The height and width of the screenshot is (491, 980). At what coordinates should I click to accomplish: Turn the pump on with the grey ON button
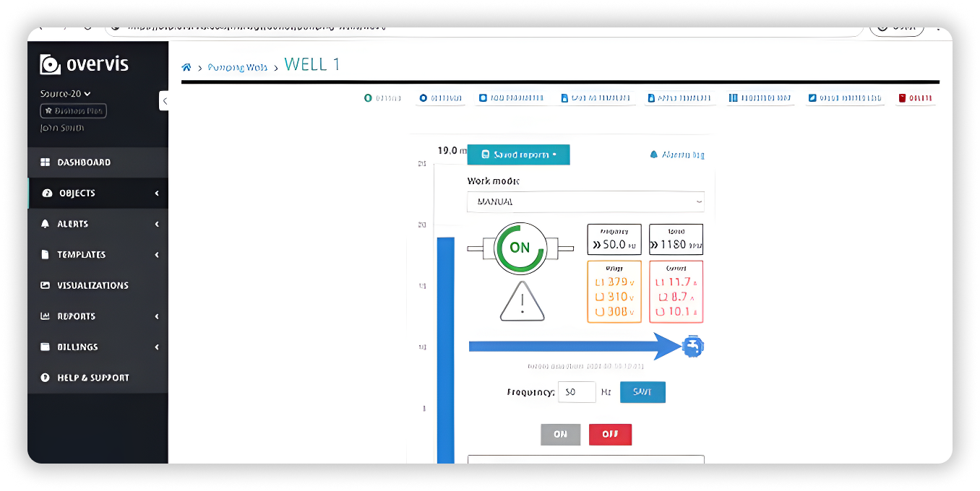tap(560, 435)
